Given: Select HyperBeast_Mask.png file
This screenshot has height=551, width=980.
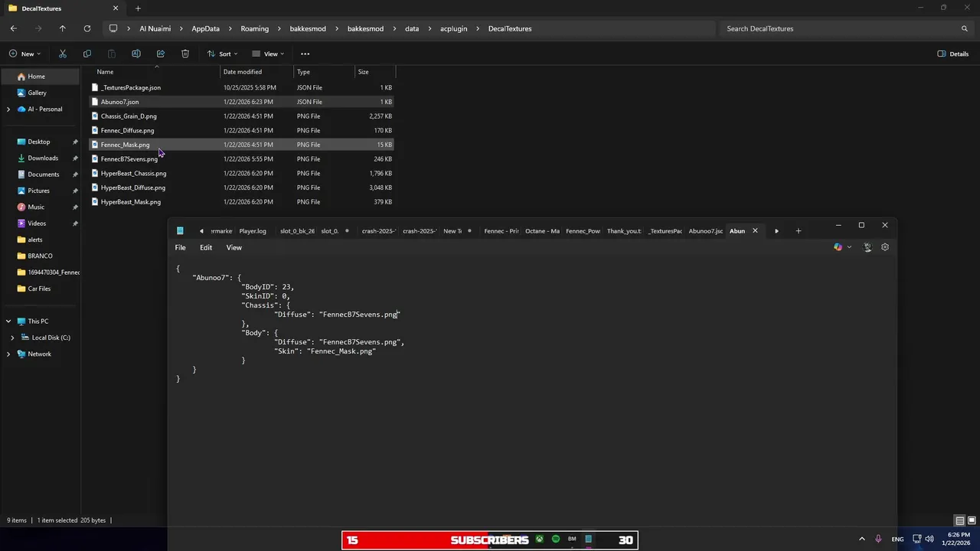Looking at the screenshot, I should tap(241, 202).
